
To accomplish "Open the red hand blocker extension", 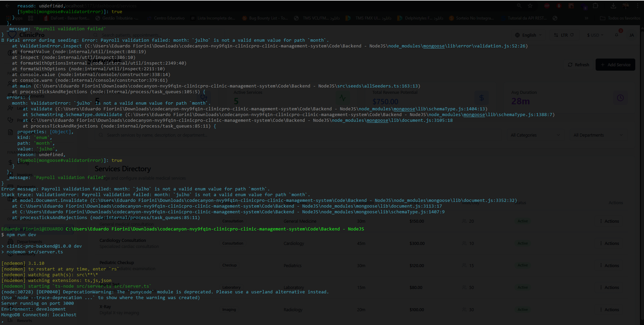I will point(559,6).
